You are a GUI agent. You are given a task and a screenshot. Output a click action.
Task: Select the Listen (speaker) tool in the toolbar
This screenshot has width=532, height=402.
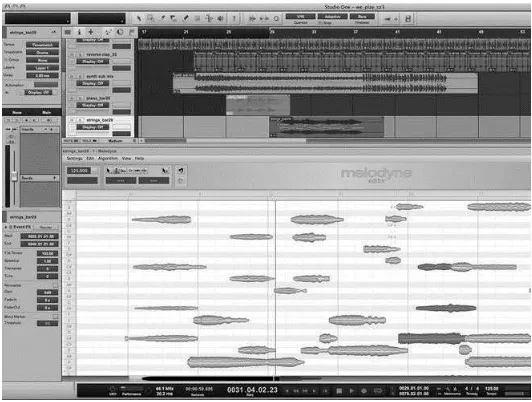pos(221,18)
